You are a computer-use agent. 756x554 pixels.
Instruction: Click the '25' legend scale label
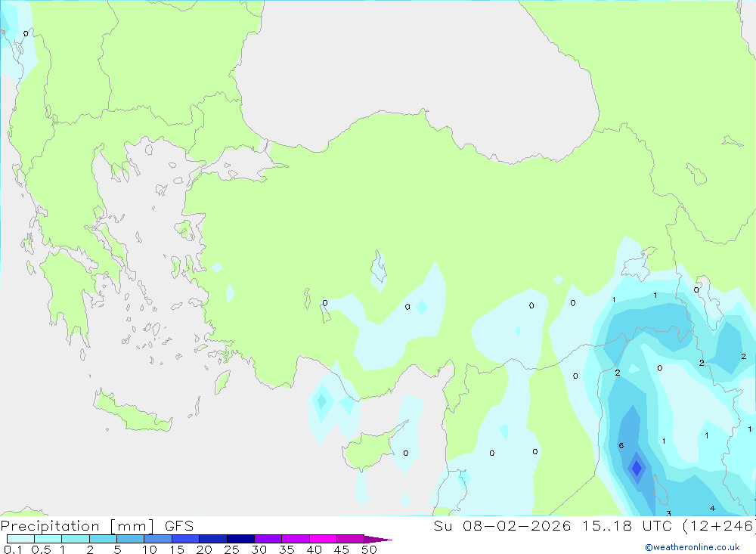pyautogui.click(x=231, y=549)
